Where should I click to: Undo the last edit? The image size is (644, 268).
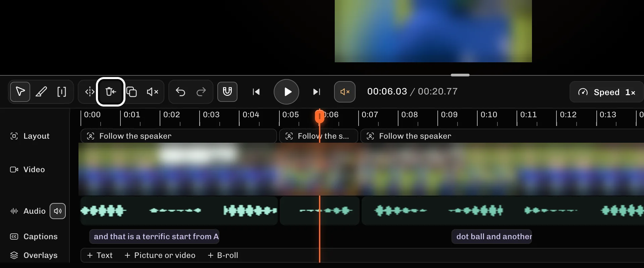tap(180, 92)
